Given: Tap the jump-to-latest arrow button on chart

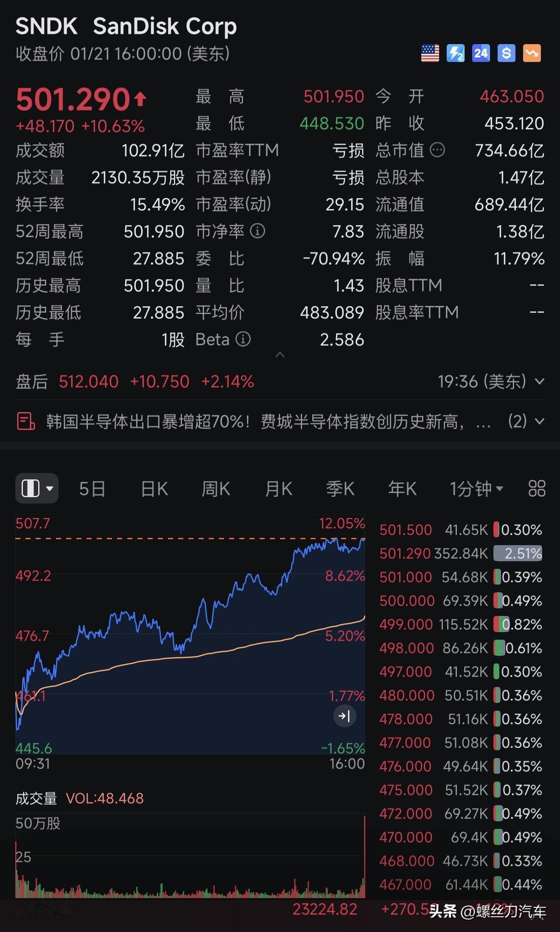Looking at the screenshot, I should [x=345, y=716].
